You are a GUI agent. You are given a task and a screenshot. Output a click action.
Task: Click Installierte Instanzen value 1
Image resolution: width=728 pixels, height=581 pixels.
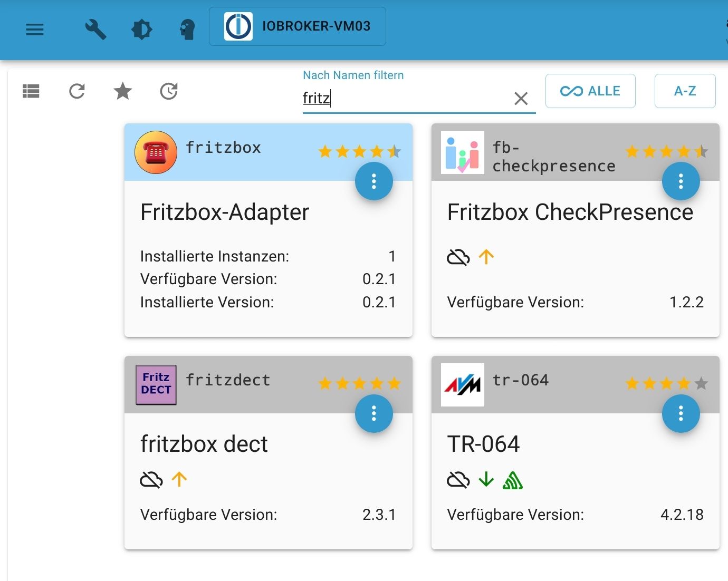pyautogui.click(x=392, y=256)
